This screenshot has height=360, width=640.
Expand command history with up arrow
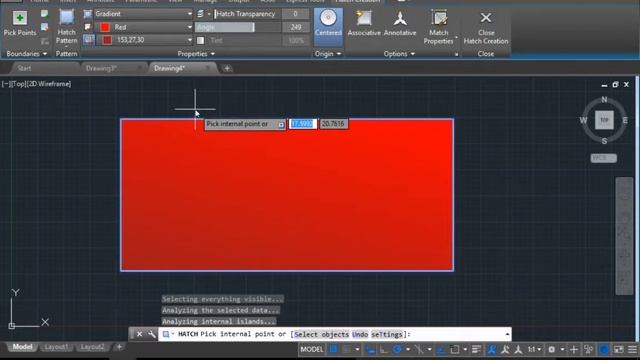(x=507, y=334)
